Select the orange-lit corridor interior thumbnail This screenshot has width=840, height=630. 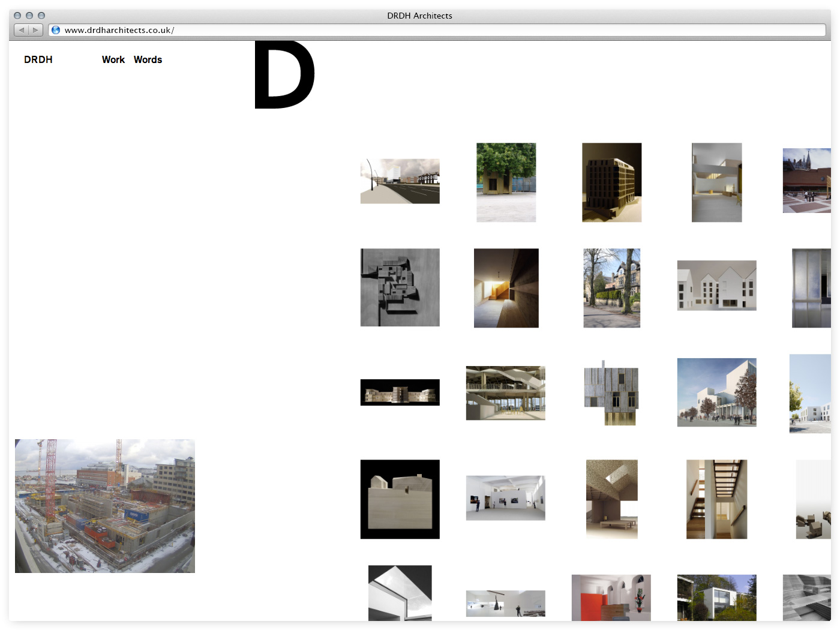[x=506, y=288]
